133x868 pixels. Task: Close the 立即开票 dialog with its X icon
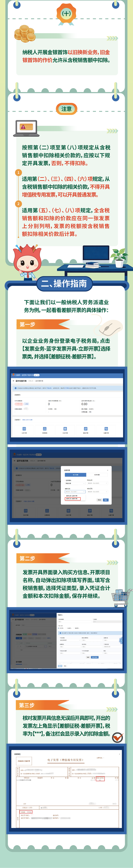pyautogui.click(x=108, y=470)
